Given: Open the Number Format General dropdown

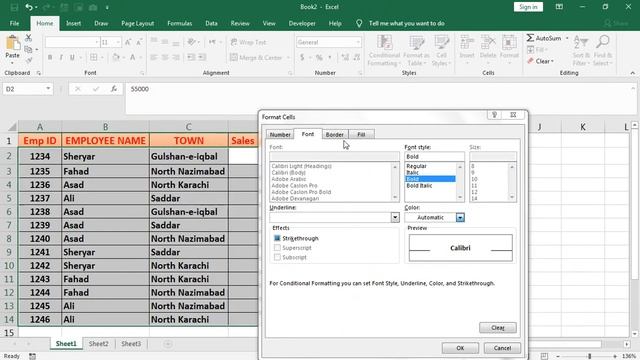Looking at the screenshot, I should [358, 42].
